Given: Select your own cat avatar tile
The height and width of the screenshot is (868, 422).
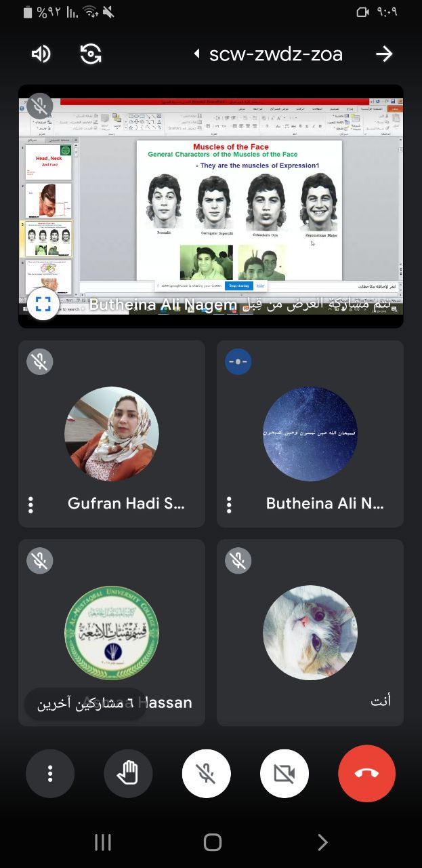Looking at the screenshot, I should coord(310,633).
